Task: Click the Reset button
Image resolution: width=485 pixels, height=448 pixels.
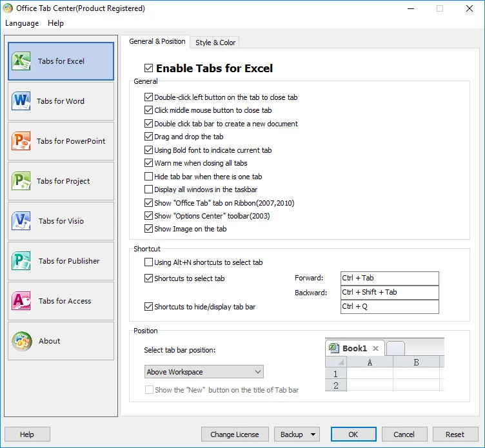Action: tap(455, 434)
